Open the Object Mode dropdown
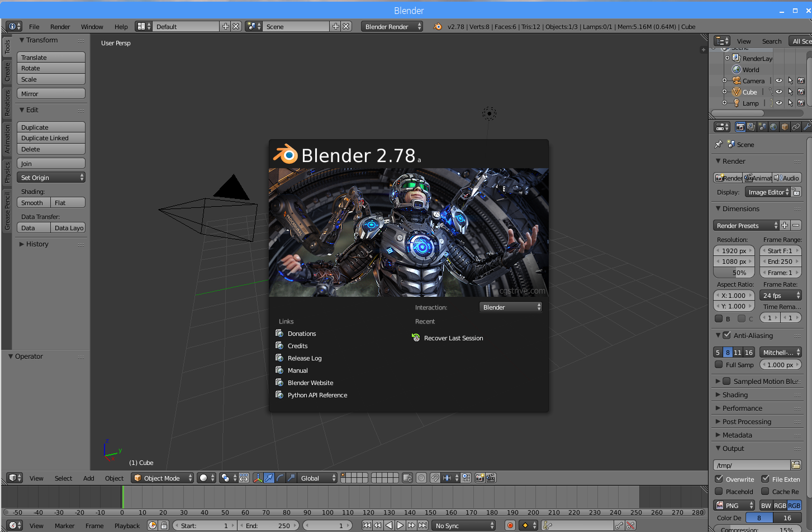Image resolution: width=812 pixels, height=532 pixels. coord(163,478)
